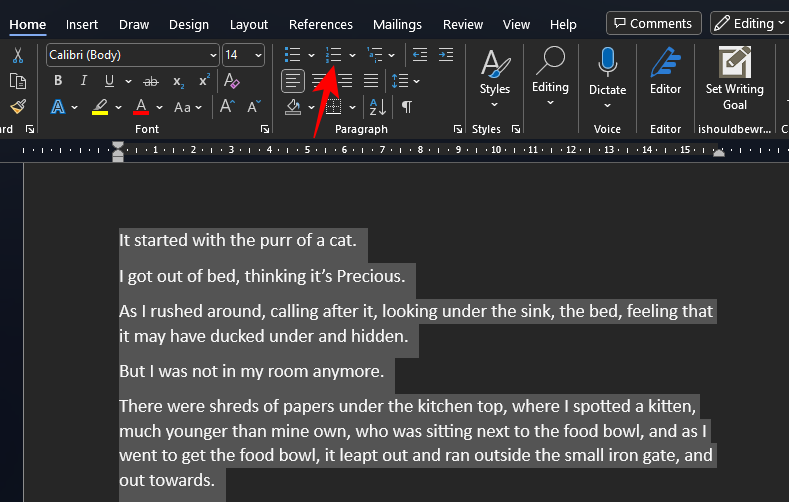
Task: Switch to the Design tab
Action: (189, 25)
